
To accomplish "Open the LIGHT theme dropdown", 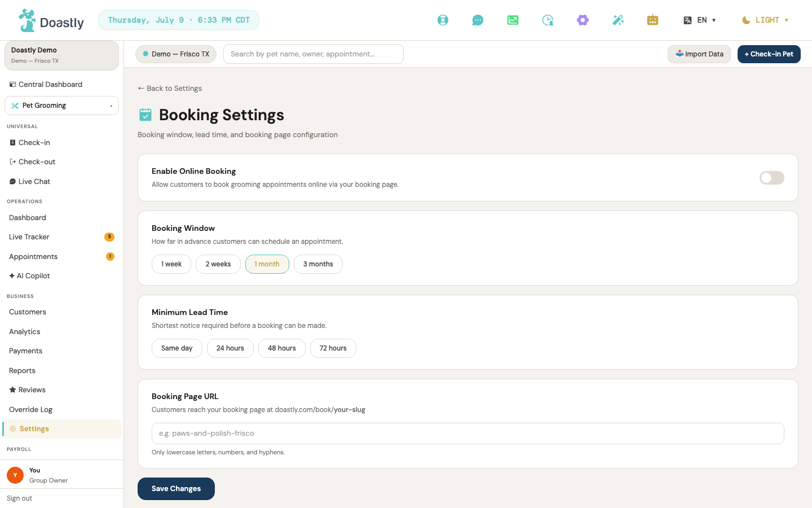I will pos(765,20).
